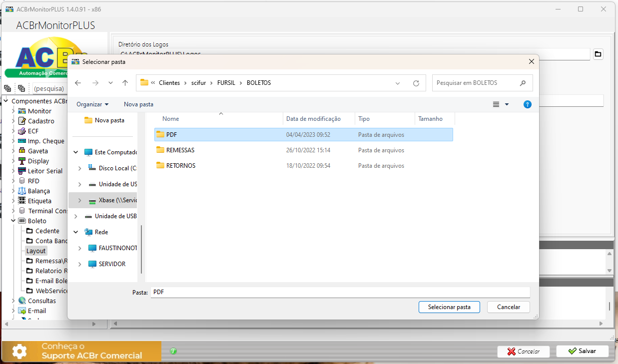Open the address bar history dropdown
Image resolution: width=618 pixels, height=364 pixels.
pos(398,83)
